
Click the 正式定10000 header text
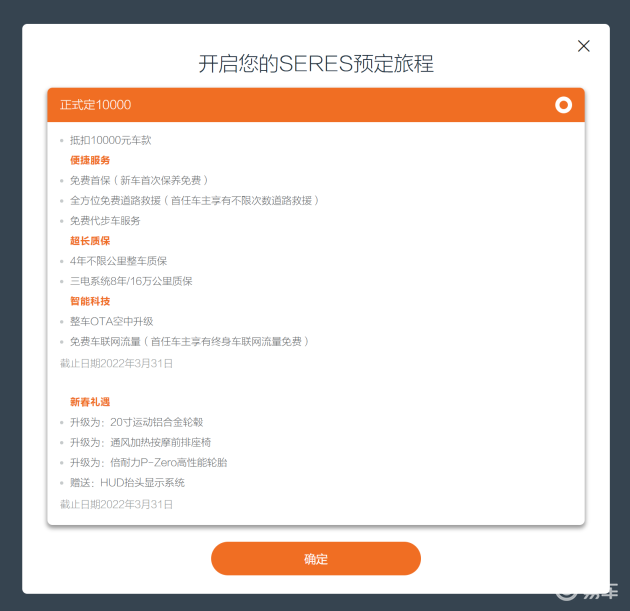click(96, 105)
